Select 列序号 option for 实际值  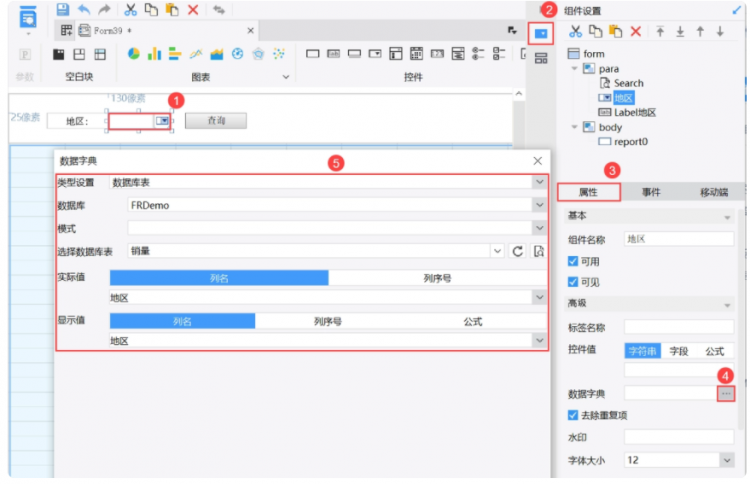pyautogui.click(x=437, y=278)
